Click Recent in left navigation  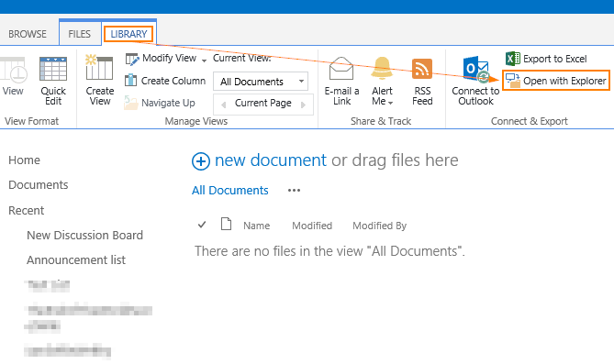(x=27, y=211)
